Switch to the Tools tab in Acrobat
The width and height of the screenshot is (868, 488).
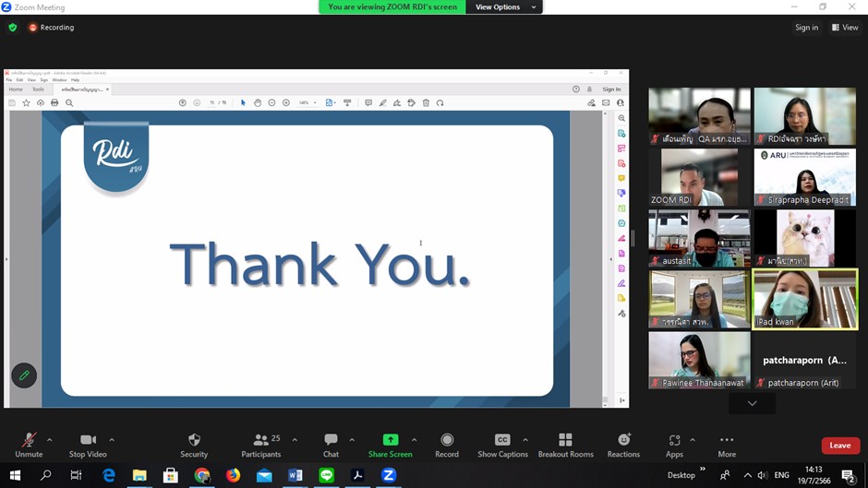(x=38, y=89)
